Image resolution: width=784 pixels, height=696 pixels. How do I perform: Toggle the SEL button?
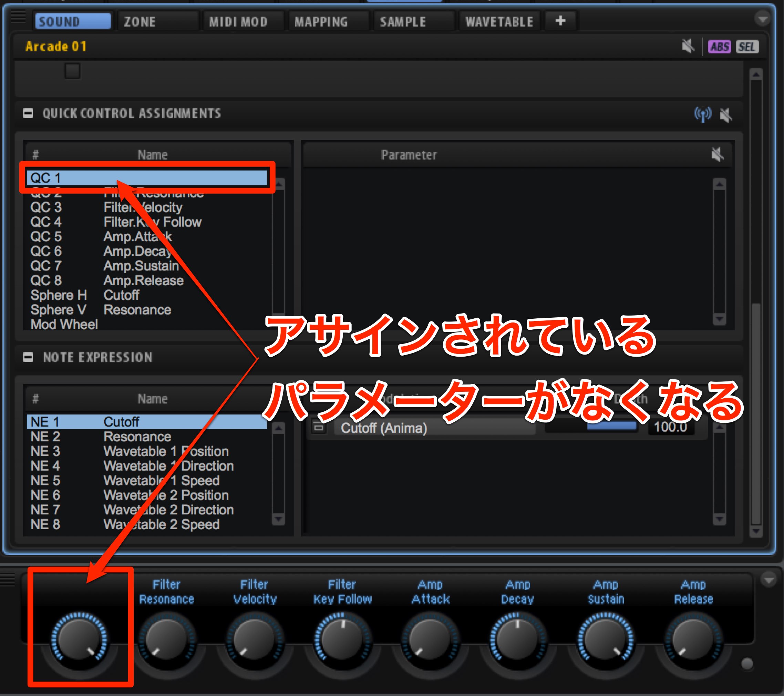(x=747, y=47)
